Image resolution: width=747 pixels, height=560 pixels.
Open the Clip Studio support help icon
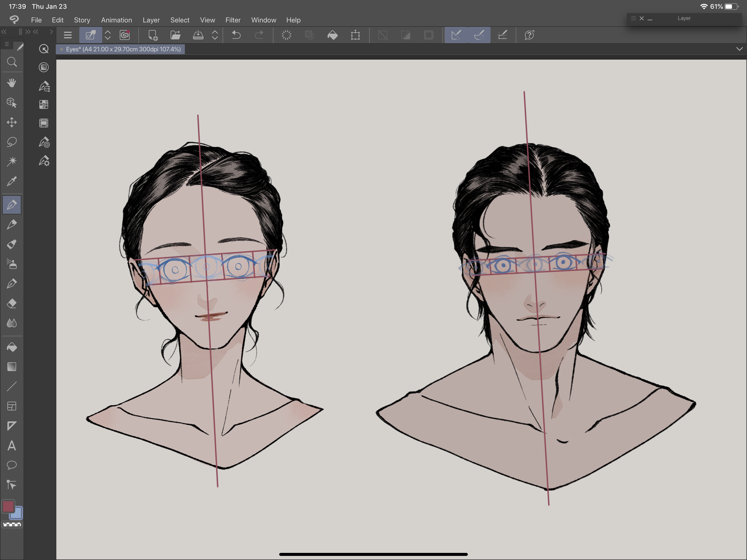pyautogui.click(x=529, y=35)
